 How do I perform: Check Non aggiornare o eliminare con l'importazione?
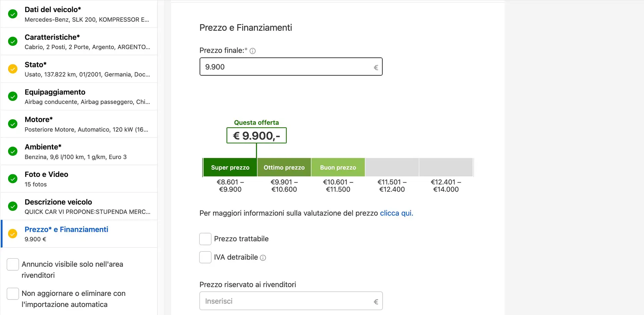click(x=13, y=294)
